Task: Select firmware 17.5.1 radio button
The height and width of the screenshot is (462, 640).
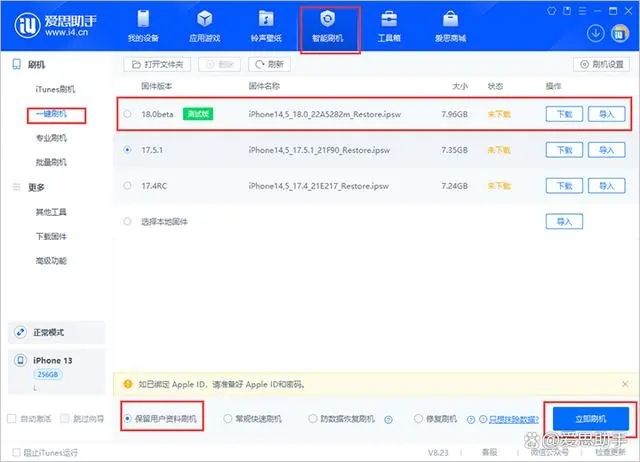Action: pyautogui.click(x=127, y=150)
